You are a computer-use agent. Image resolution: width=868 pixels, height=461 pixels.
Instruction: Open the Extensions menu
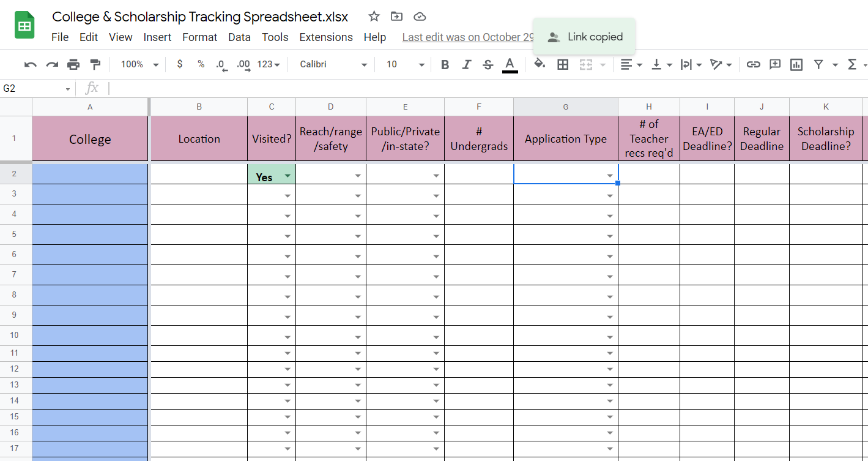[x=326, y=37]
